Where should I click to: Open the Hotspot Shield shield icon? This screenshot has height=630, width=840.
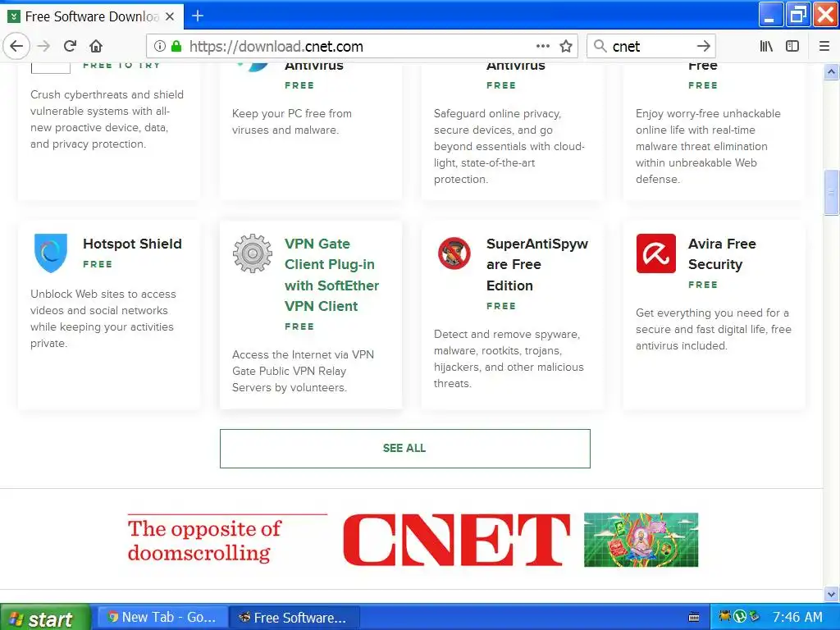(51, 253)
